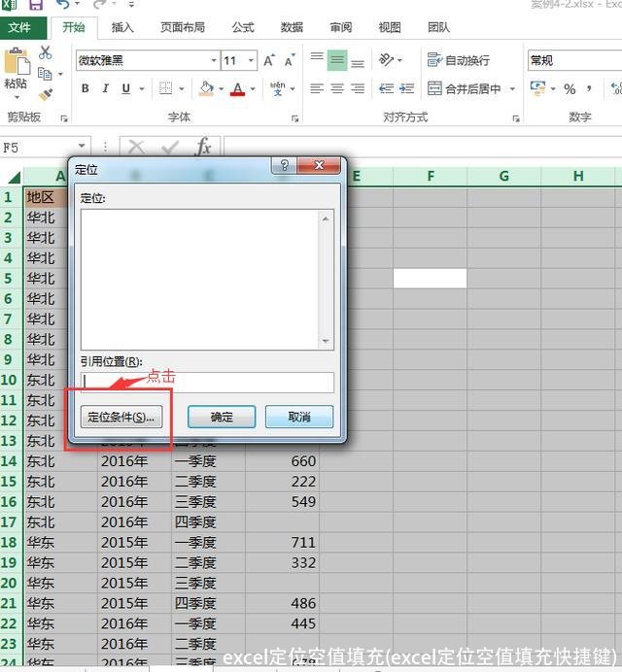Viewport: 622px width, 672px height.
Task: Click the percent style icon
Action: (570, 89)
